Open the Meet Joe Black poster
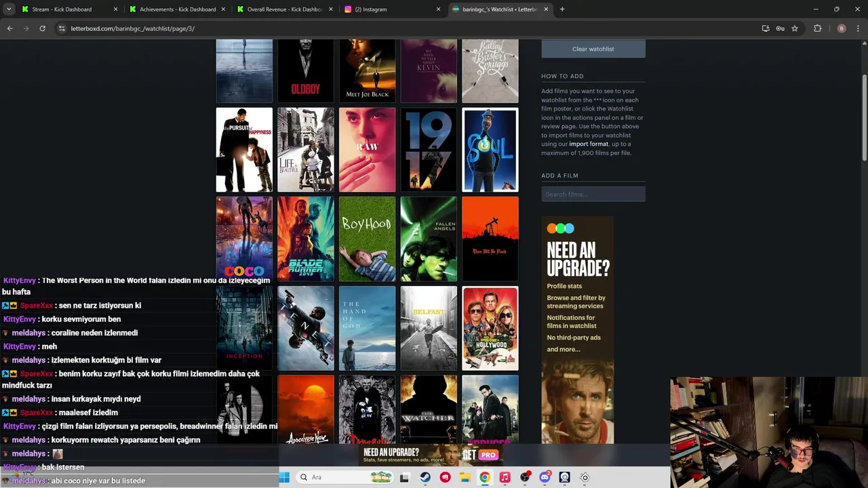The height and width of the screenshot is (488, 868). click(x=367, y=70)
